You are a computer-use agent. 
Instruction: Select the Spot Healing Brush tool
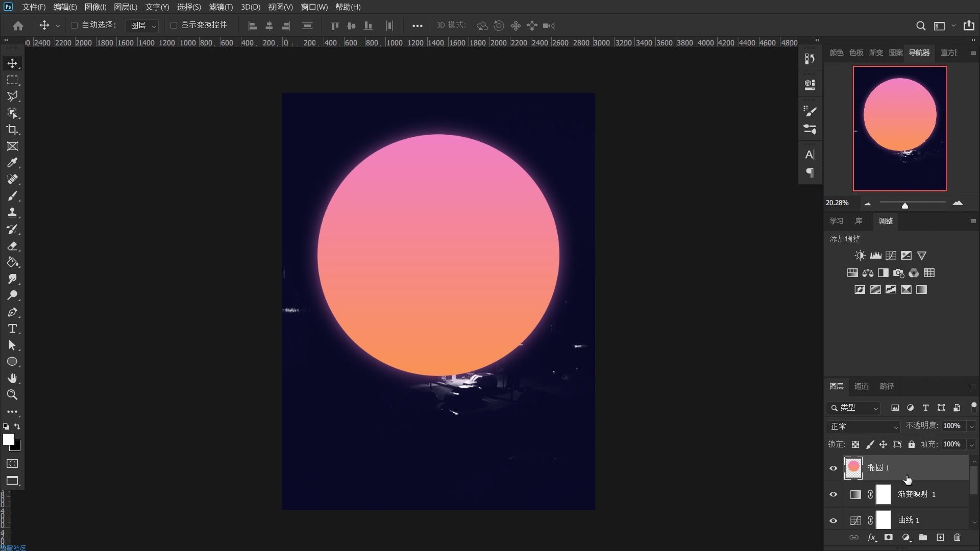pyautogui.click(x=12, y=180)
